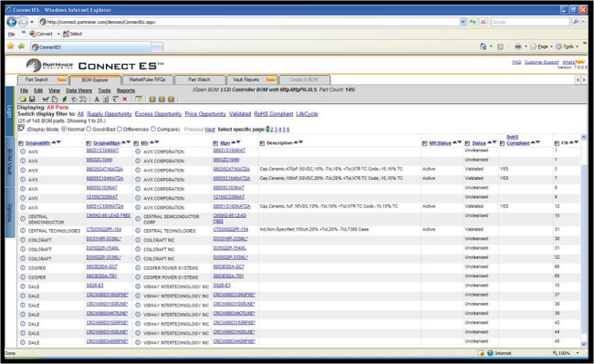Filter by Excess Opportunity link
The width and height of the screenshot is (594, 364).
tap(158, 114)
